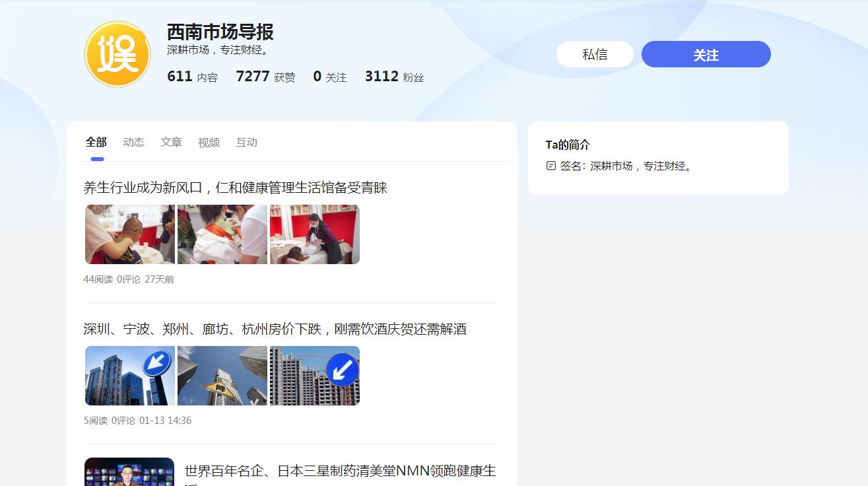
Task: Open the 视频 tab
Action: (x=209, y=142)
